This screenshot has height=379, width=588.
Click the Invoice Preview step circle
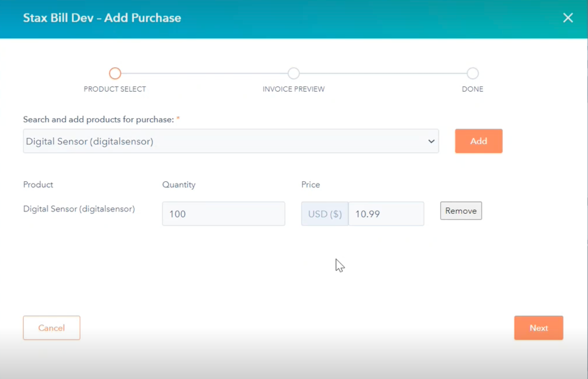pyautogui.click(x=294, y=74)
